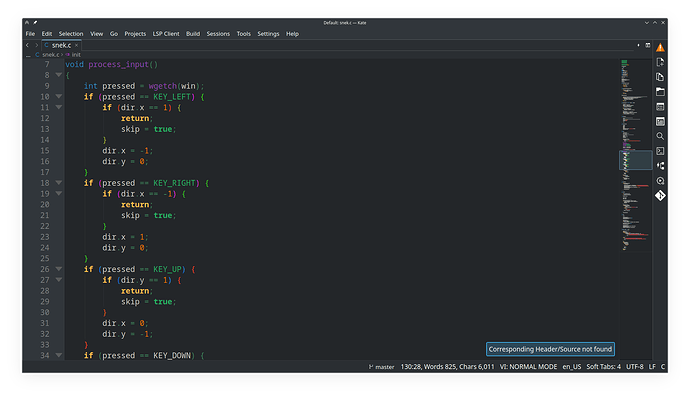
Task: Open the Build menu
Action: pyautogui.click(x=193, y=33)
